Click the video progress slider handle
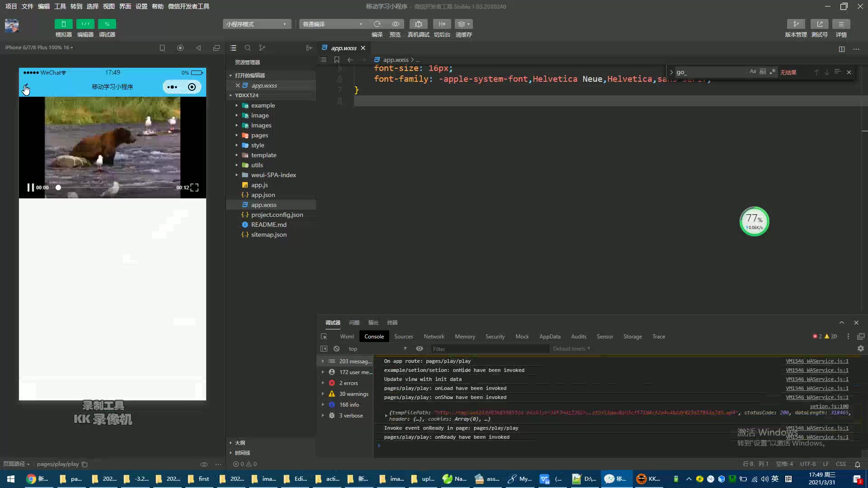Viewport: 868px width, 488px height. [58, 188]
